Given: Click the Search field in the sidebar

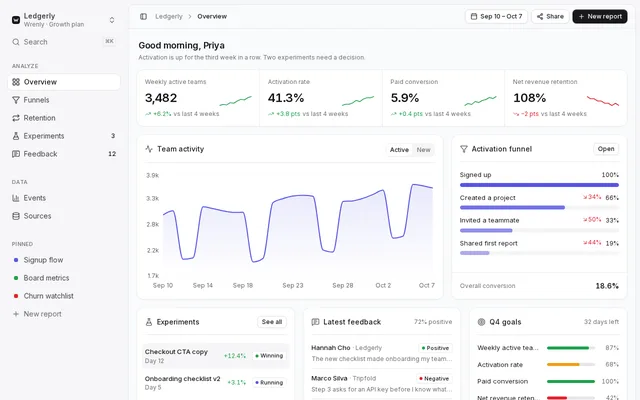Looking at the screenshot, I should (64, 42).
